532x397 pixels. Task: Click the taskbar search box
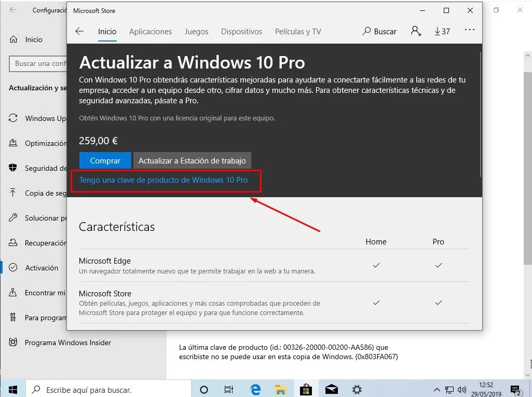click(108, 390)
